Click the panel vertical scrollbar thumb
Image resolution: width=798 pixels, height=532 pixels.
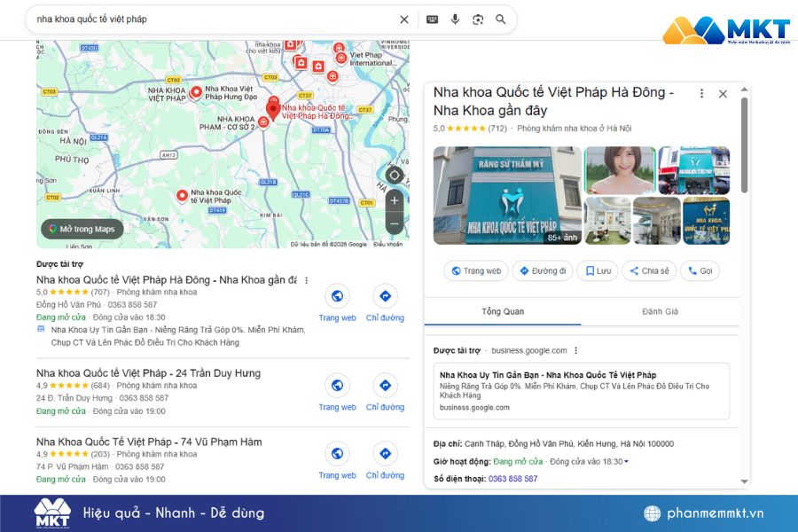coord(744,145)
